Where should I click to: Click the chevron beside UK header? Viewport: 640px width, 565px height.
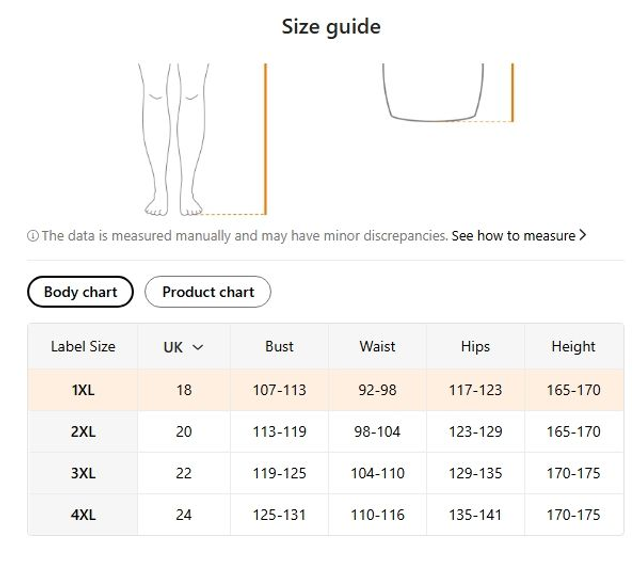(197, 347)
